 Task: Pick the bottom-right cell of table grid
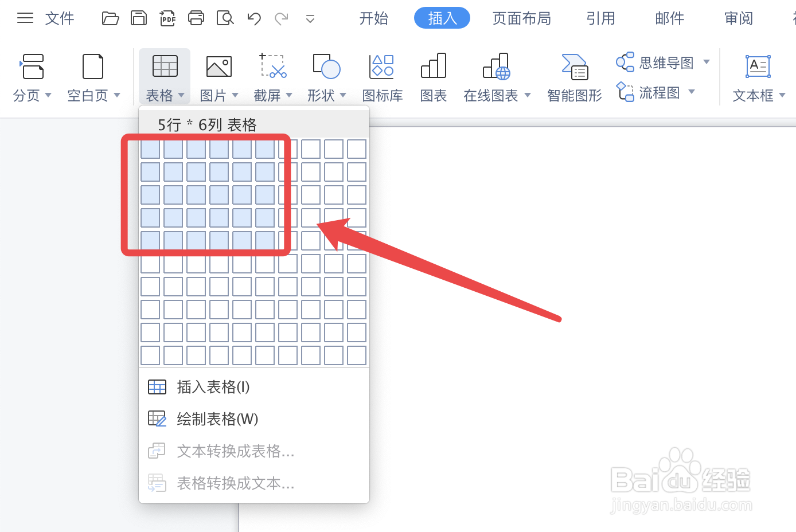(357, 355)
